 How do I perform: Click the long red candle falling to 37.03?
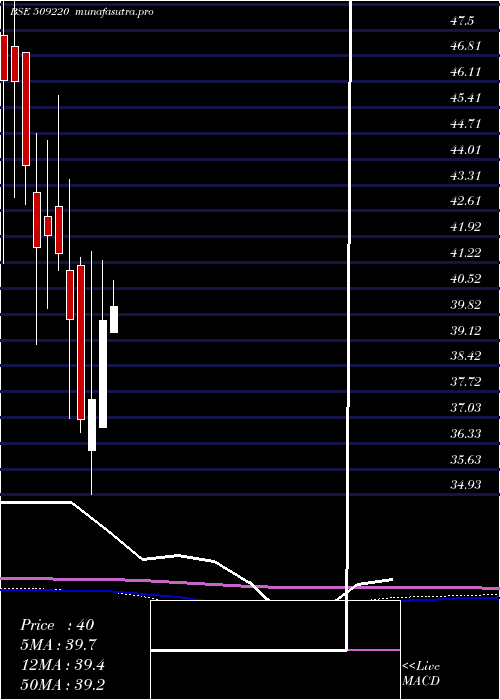point(81,342)
